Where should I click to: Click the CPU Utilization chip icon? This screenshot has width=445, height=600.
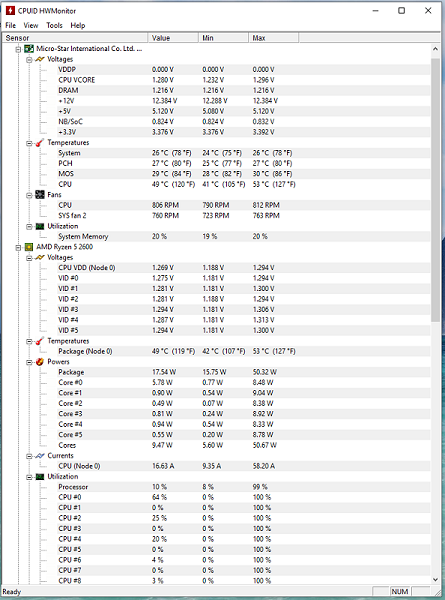point(40,477)
